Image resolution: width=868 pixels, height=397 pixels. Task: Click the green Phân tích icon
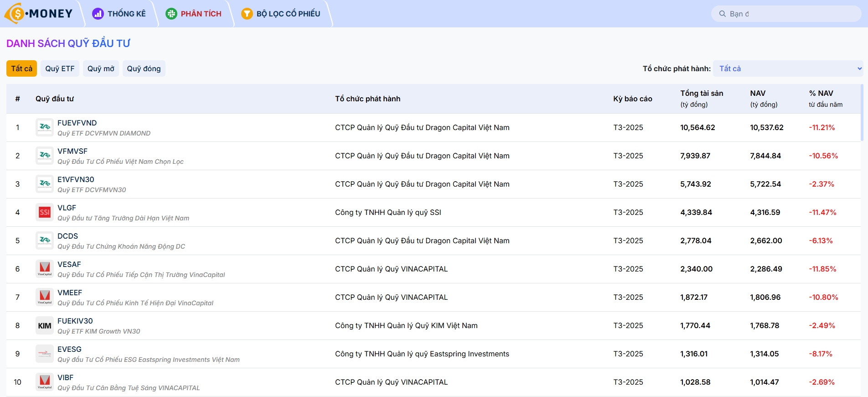coord(171,14)
